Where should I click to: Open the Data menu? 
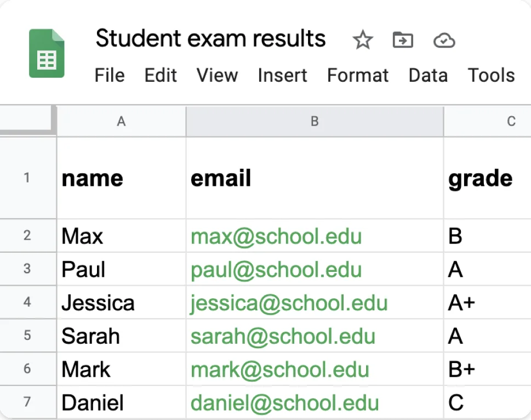pos(428,76)
